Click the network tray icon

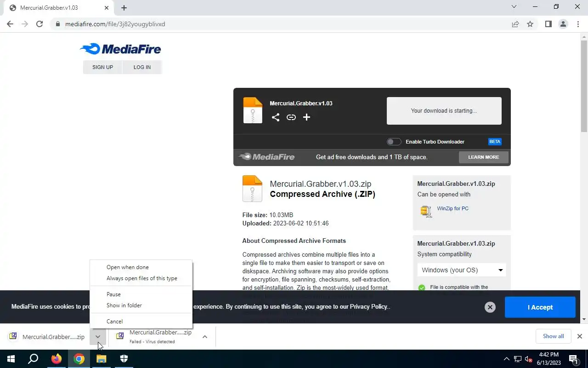point(518,359)
